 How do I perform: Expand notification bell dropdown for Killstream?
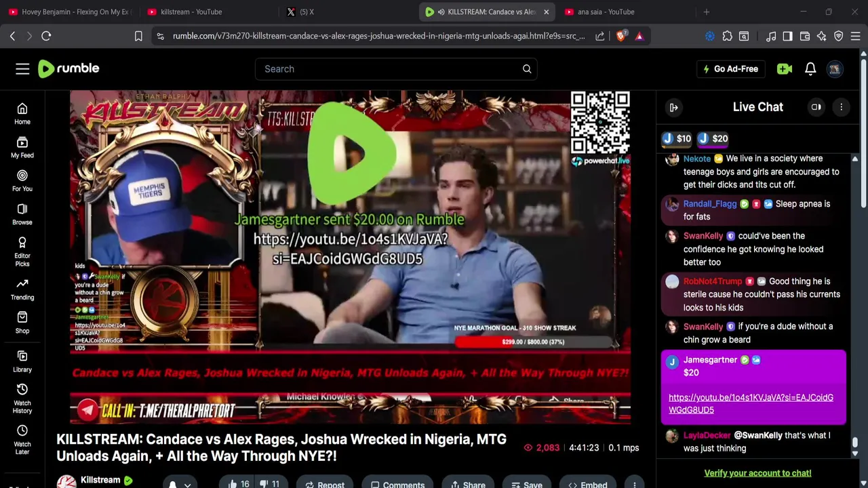(180, 483)
